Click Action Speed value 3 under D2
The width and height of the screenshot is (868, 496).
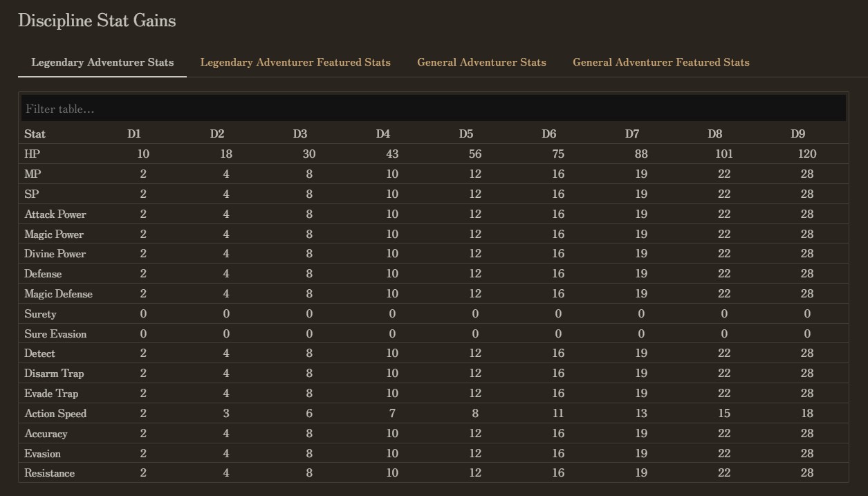226,413
